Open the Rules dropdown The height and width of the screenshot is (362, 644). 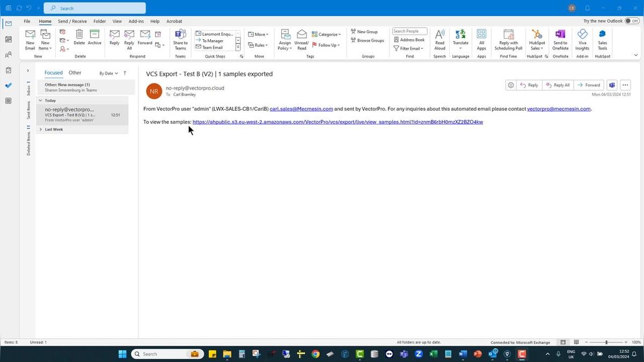pyautogui.click(x=258, y=45)
